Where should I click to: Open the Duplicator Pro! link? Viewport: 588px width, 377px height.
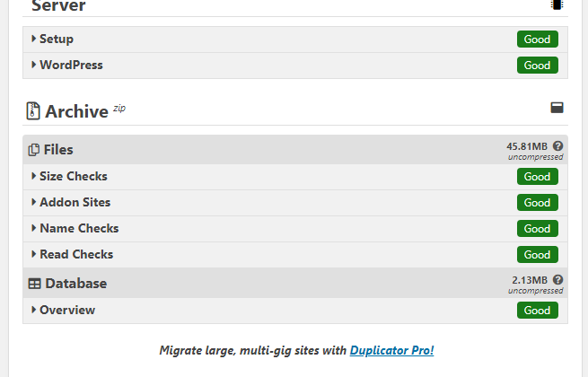391,350
